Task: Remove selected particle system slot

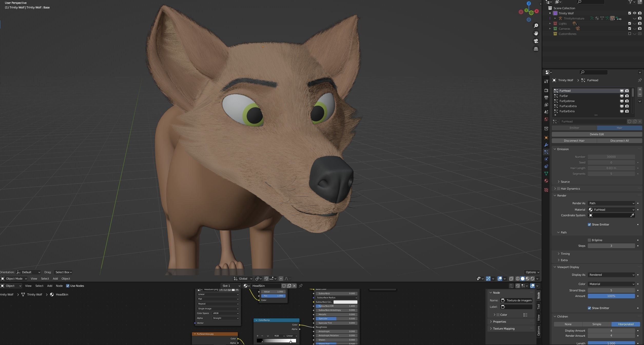Action: pyautogui.click(x=640, y=95)
